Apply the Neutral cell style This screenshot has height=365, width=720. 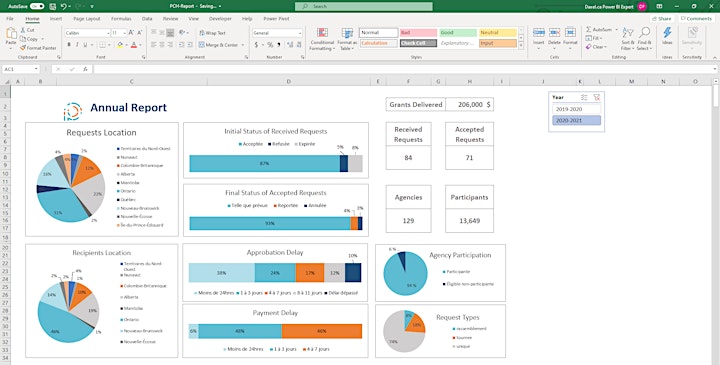[x=498, y=33]
